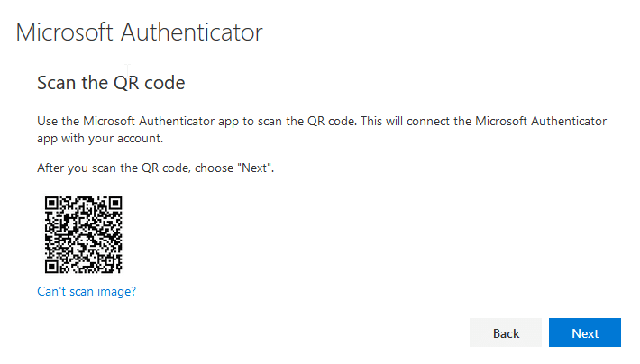The height and width of the screenshot is (364, 640).
Task: Click the word "Scan" in the heading
Action: [x=56, y=83]
